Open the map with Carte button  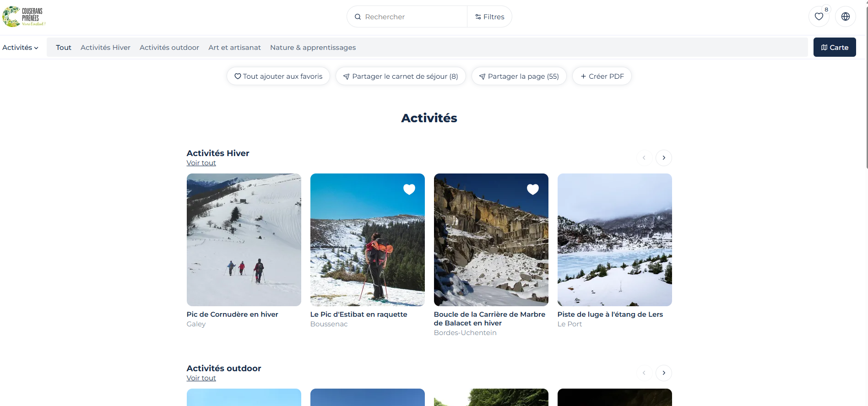tap(834, 48)
